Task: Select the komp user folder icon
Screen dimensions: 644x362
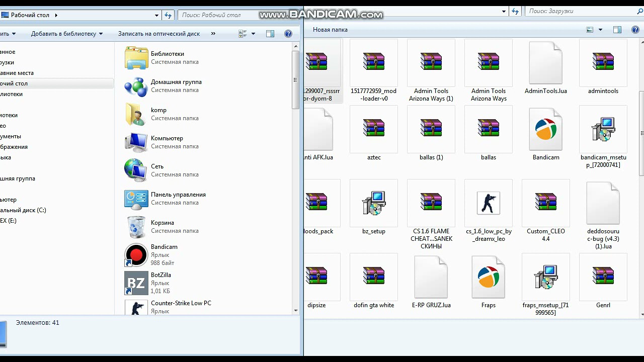Action: (136, 114)
